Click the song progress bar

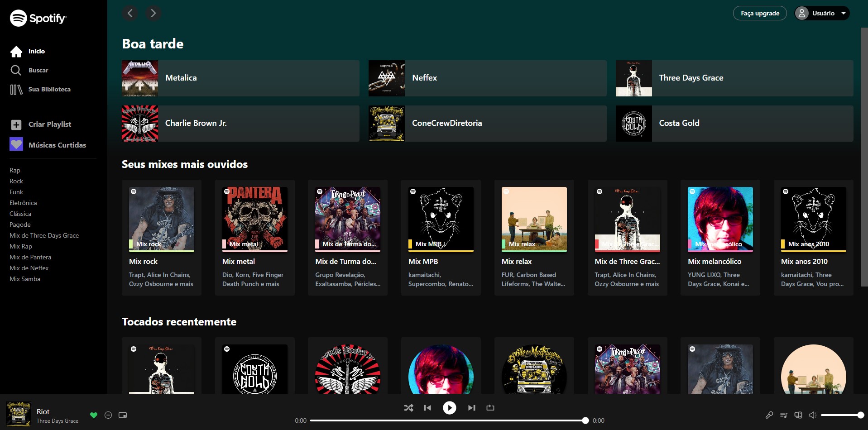pyautogui.click(x=448, y=420)
